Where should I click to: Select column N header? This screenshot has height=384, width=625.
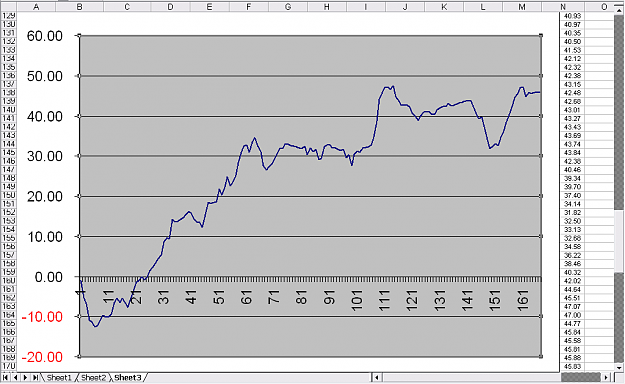tap(563, 7)
